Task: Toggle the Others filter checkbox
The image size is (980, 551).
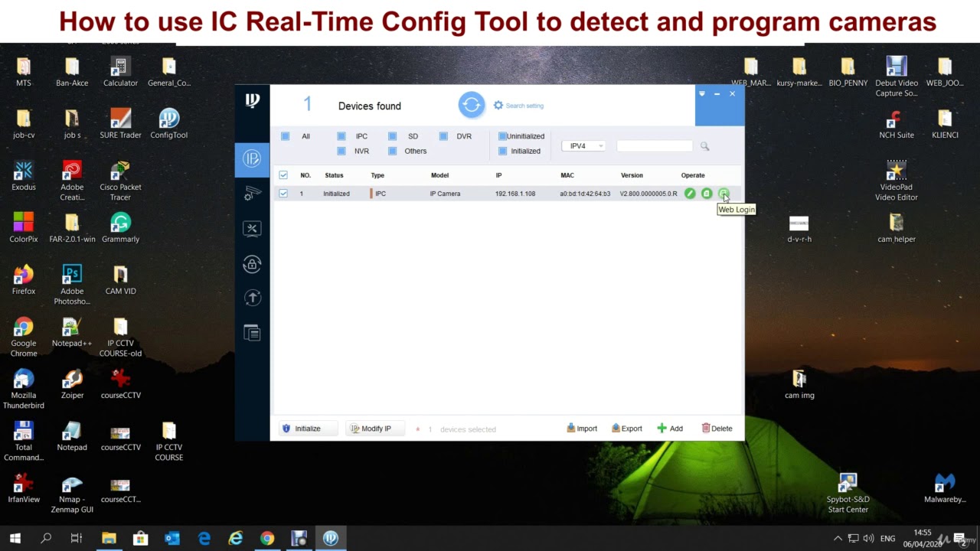Action: click(x=393, y=151)
